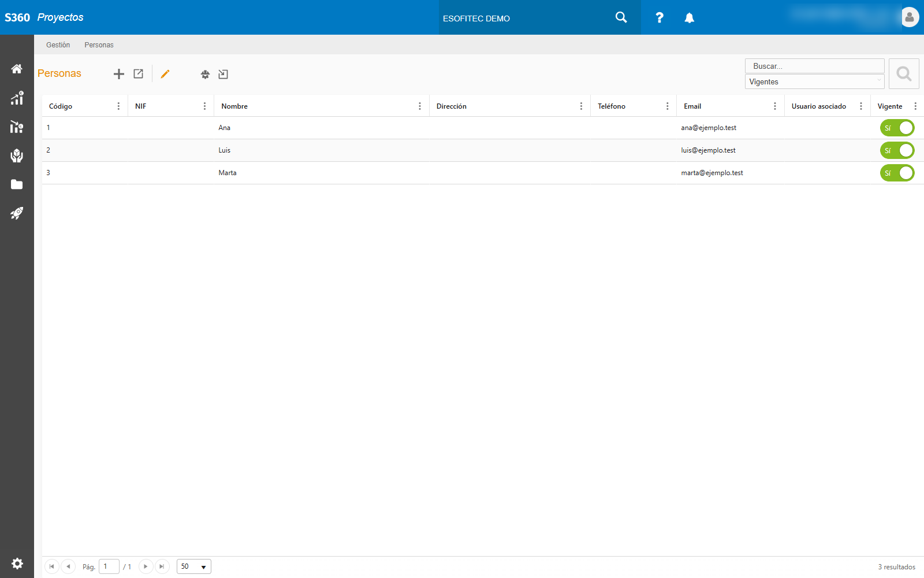Viewport: 924px width, 578px height.
Task: Open user profile avatar
Action: [910, 17]
